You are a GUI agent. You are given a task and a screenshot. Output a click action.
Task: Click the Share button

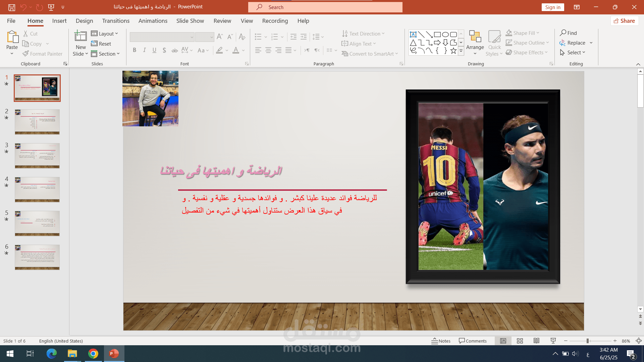tap(624, 21)
